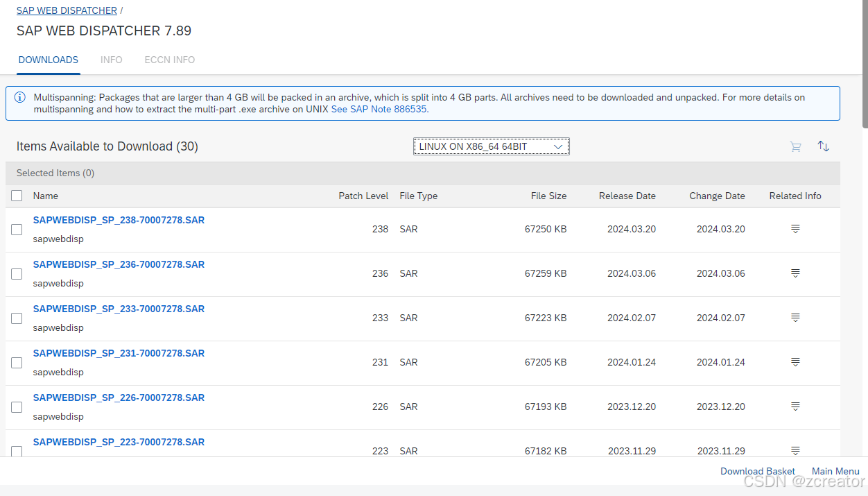
Task: Check the box for SAPWEBDISP_SP_231 file
Action: [17, 363]
